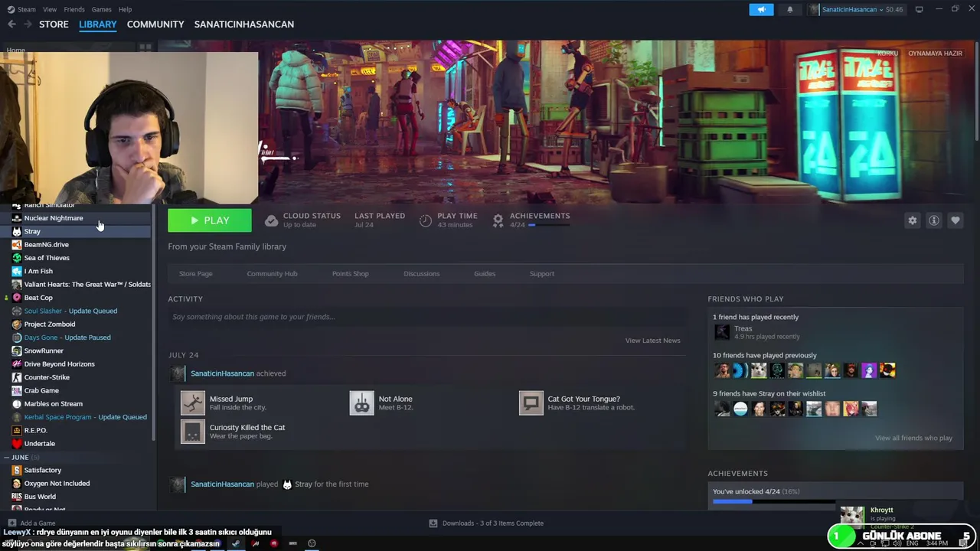Go back with the left arrow
This screenshot has width=980, height=551.
[11, 24]
